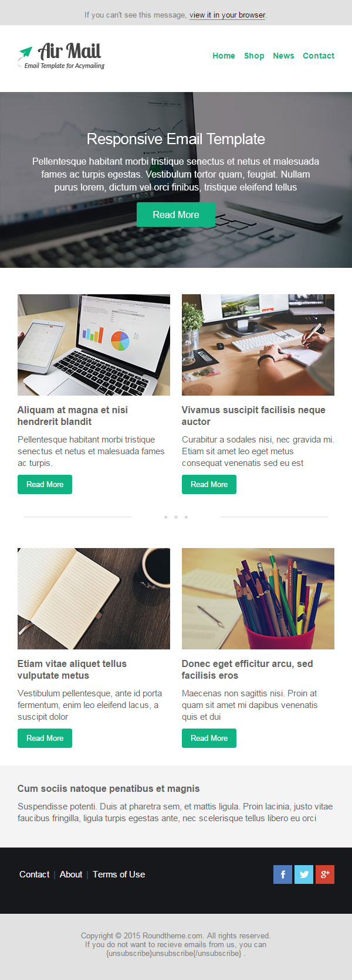The height and width of the screenshot is (980, 352).
Task: Click Read More under Etiam vitae aliquet
Action: [45, 738]
